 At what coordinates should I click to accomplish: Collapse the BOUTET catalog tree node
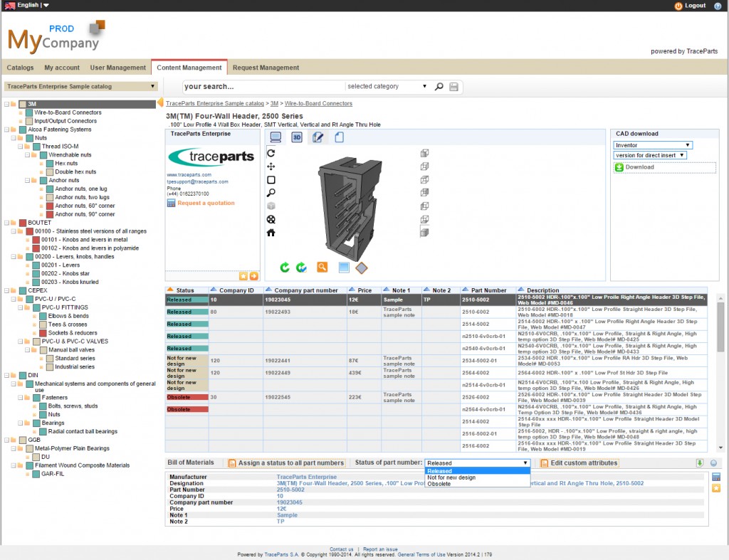6,223
